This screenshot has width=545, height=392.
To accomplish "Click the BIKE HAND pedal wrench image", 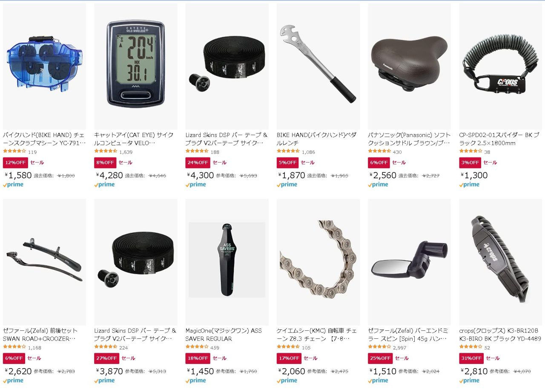I will pos(318,66).
